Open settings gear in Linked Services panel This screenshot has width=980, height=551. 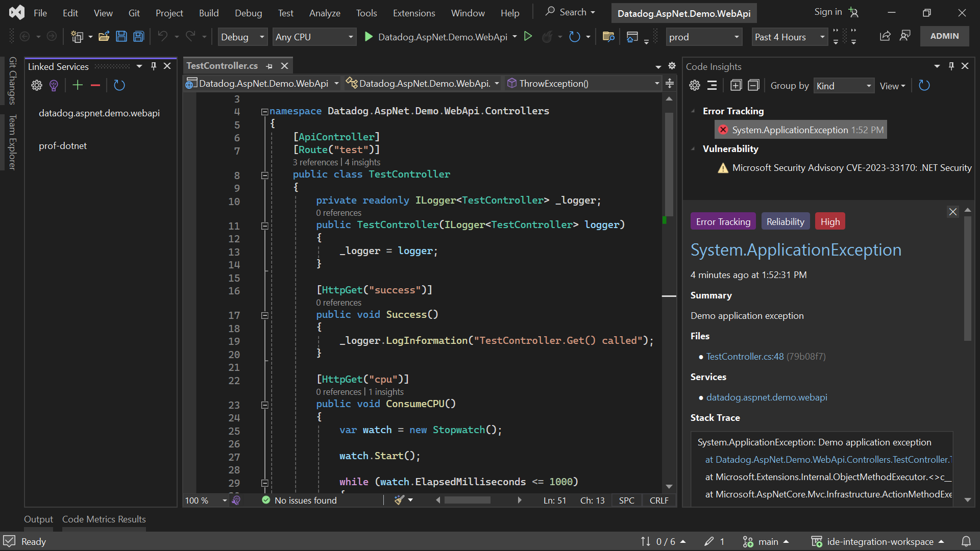click(37, 85)
